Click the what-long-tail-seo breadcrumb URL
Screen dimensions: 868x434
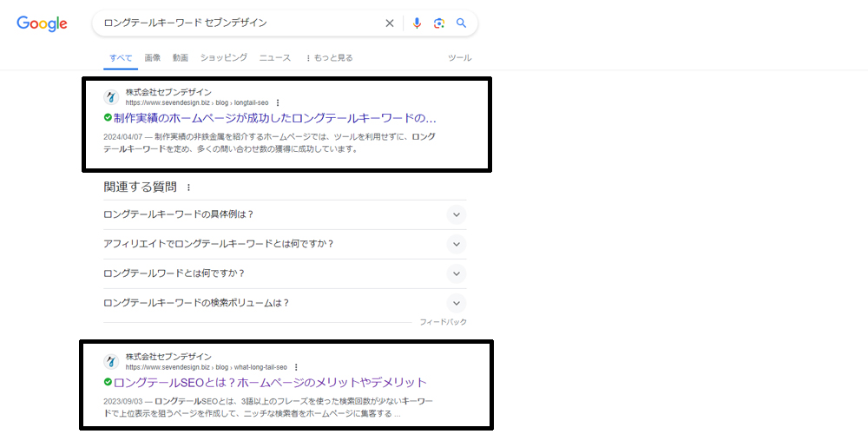(x=207, y=367)
